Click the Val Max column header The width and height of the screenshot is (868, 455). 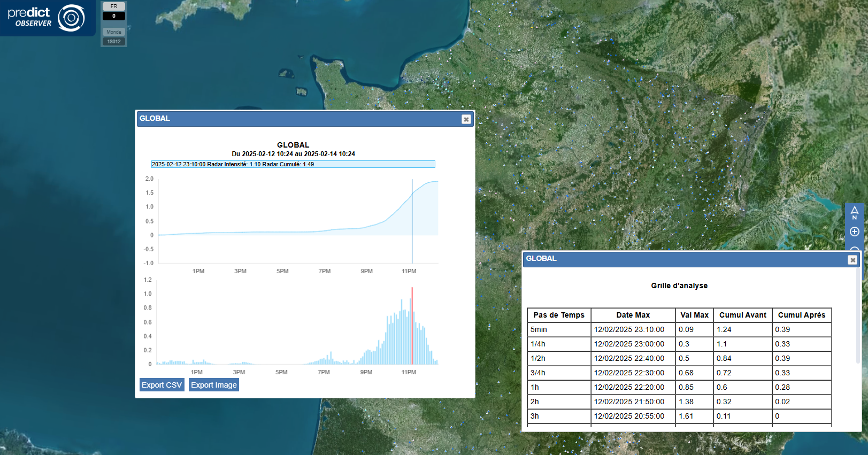pos(694,315)
